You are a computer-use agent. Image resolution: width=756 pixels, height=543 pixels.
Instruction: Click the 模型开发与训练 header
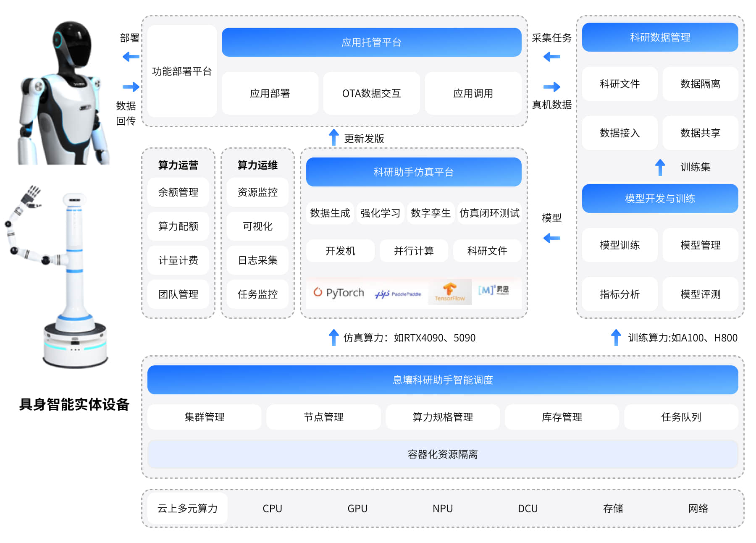pos(660,198)
